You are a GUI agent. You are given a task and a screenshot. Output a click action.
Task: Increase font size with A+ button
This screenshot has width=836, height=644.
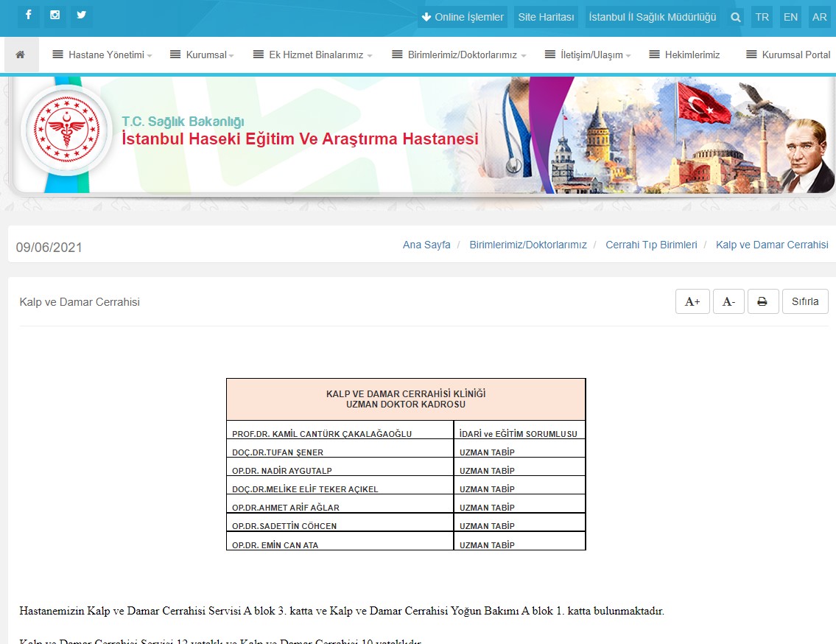pos(692,301)
